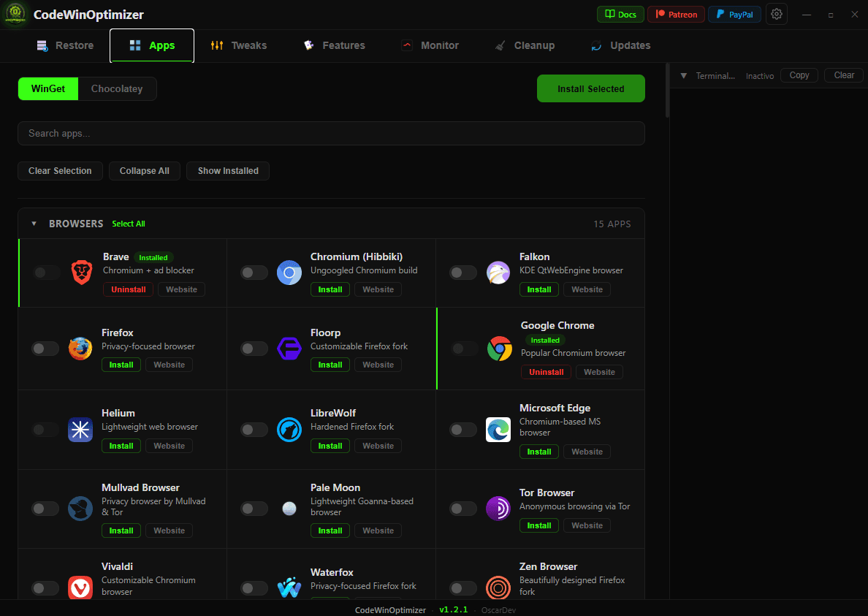Click the 15 APPS count label
This screenshot has width=868, height=616.
pos(612,224)
